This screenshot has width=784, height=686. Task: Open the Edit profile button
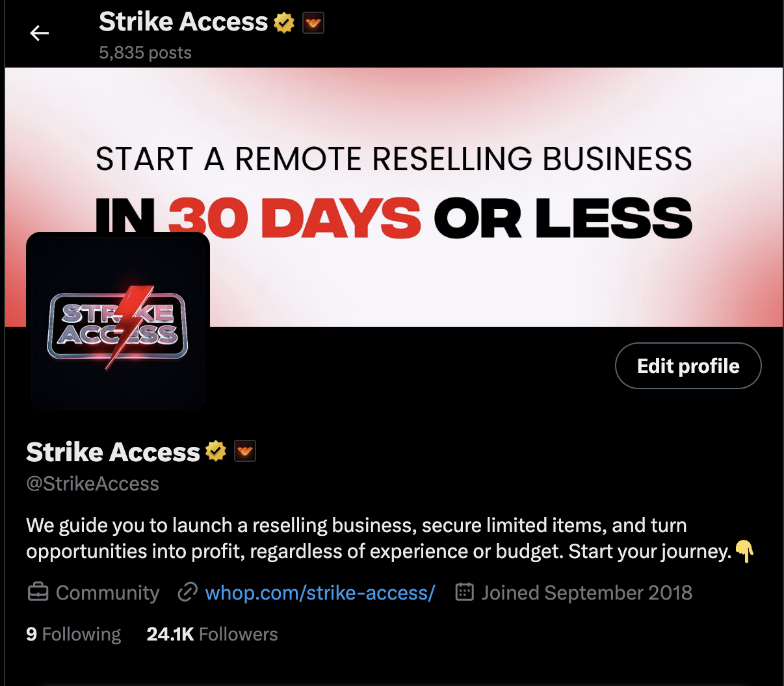point(688,366)
